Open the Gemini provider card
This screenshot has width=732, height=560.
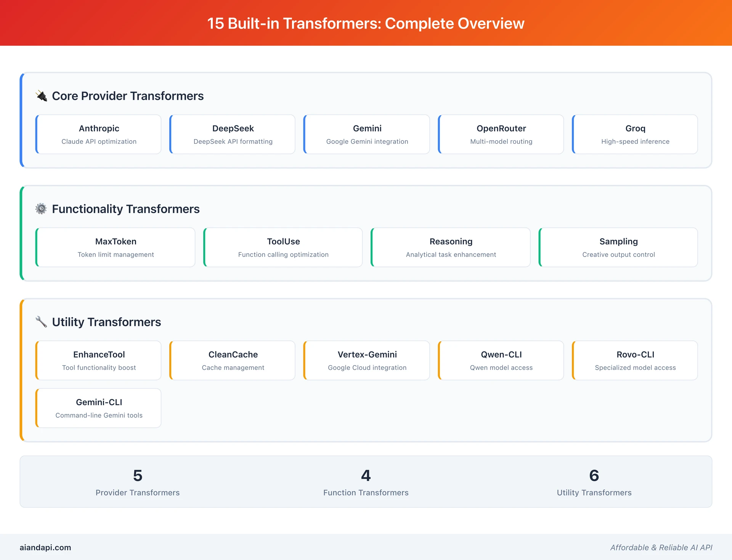pos(367,134)
